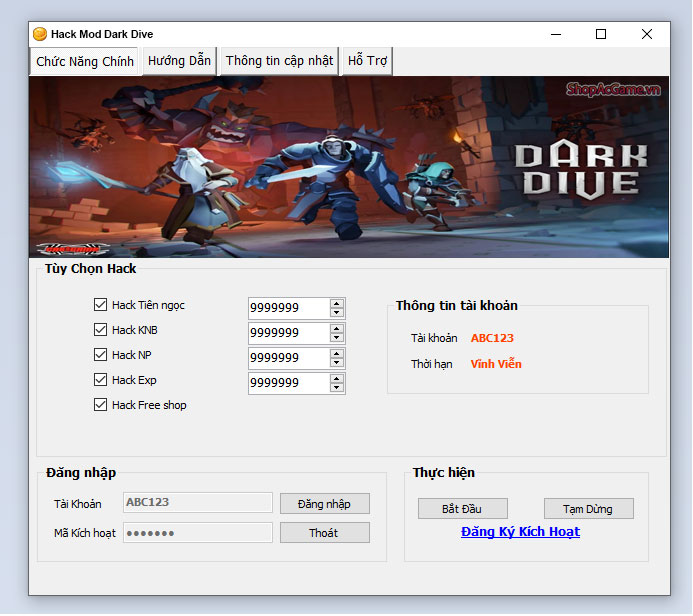Toggle the Hack Exp checkbox
The height and width of the screenshot is (616, 693).
100,380
